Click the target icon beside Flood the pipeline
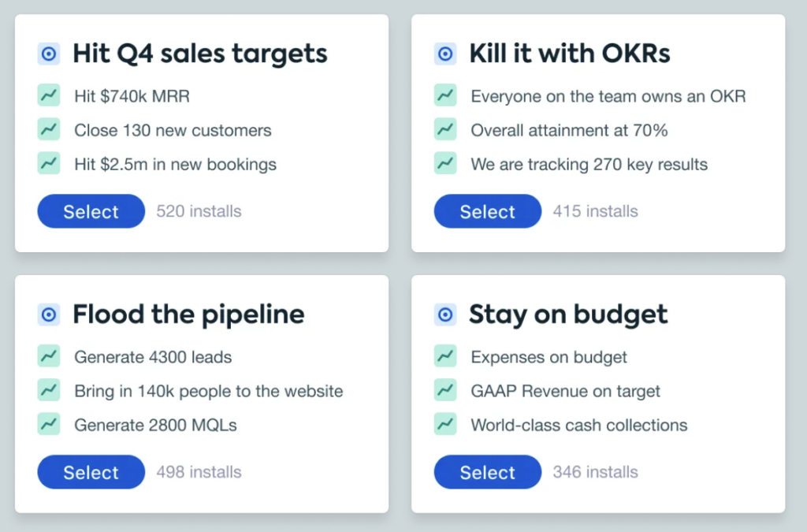 click(49, 314)
